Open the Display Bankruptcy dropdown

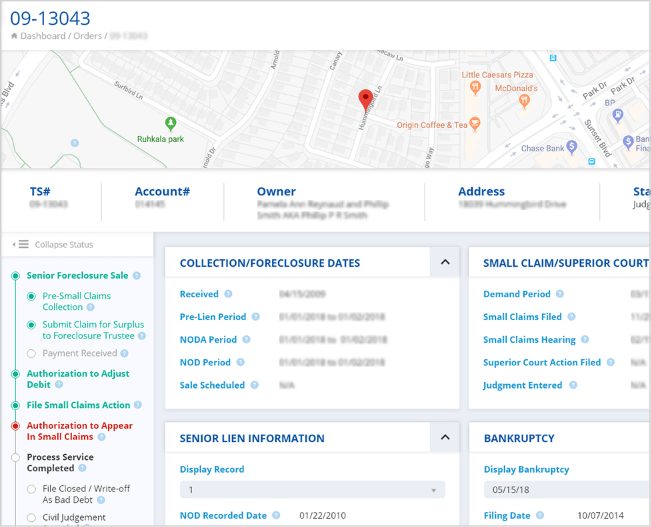566,490
